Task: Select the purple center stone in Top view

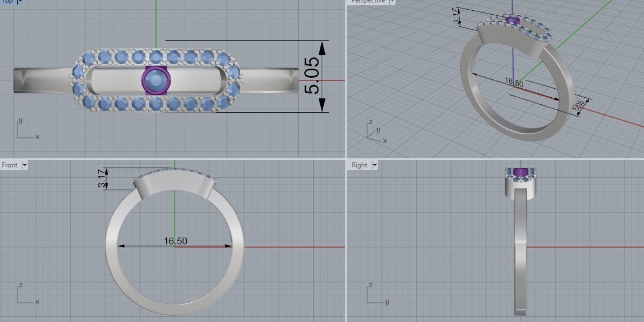Action: click(156, 80)
